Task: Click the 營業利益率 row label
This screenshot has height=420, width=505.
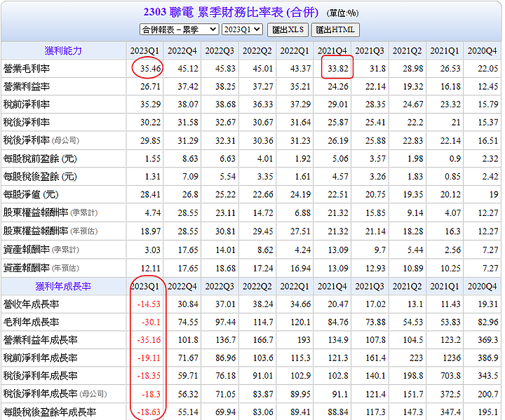Action: [x=27, y=87]
